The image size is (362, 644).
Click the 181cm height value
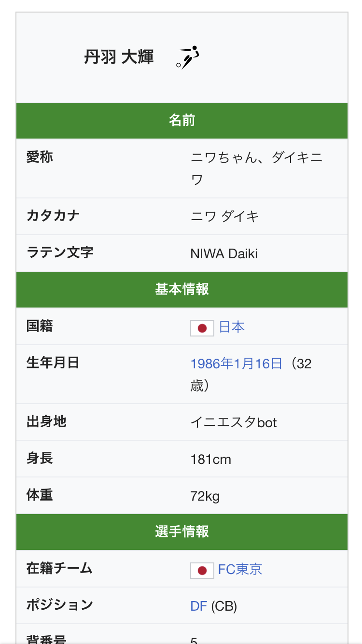coord(211,459)
